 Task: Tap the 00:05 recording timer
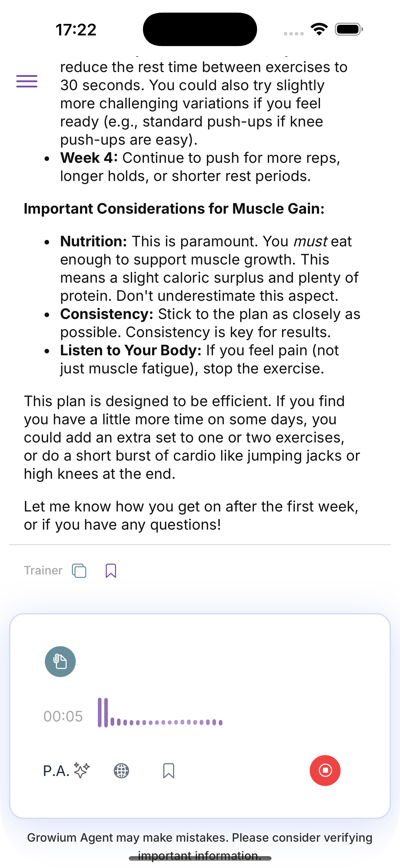[x=63, y=716]
